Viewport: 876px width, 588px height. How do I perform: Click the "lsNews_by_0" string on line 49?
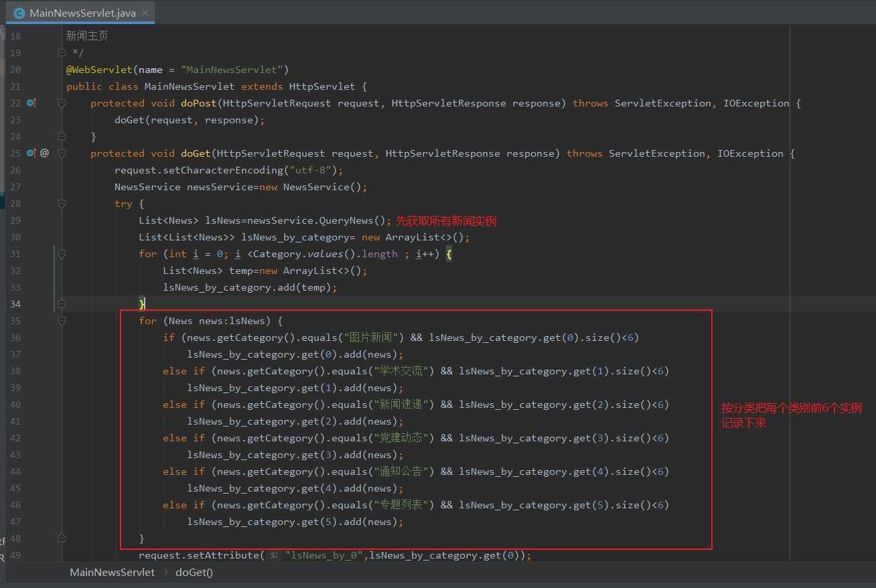324,556
